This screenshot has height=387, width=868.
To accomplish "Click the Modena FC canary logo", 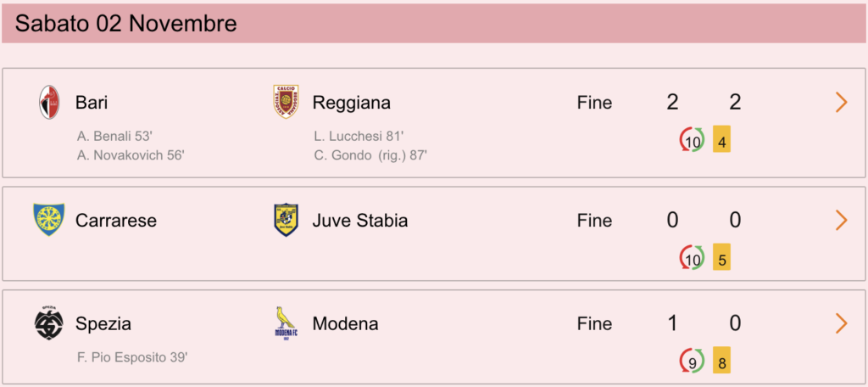I will tap(286, 322).
